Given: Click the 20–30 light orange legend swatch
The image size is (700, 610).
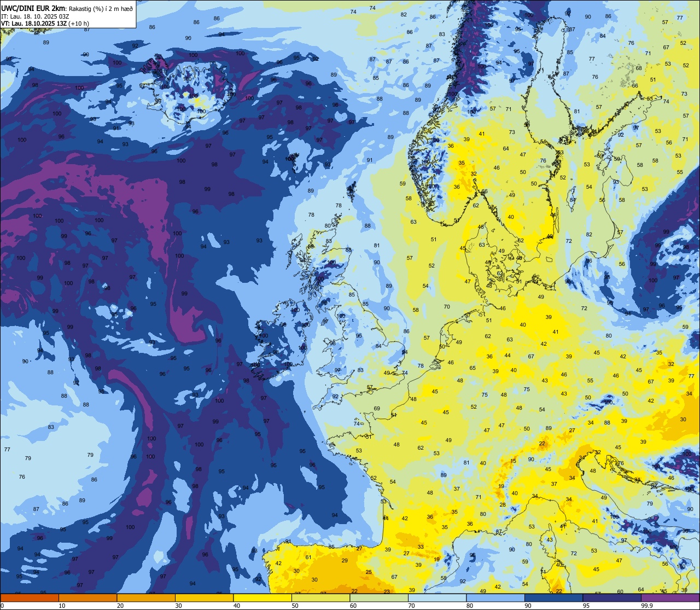Looking at the screenshot, I should pyautogui.click(x=146, y=597).
